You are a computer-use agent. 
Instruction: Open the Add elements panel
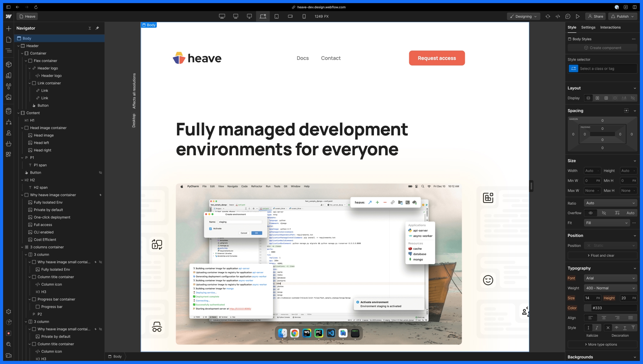9,29
